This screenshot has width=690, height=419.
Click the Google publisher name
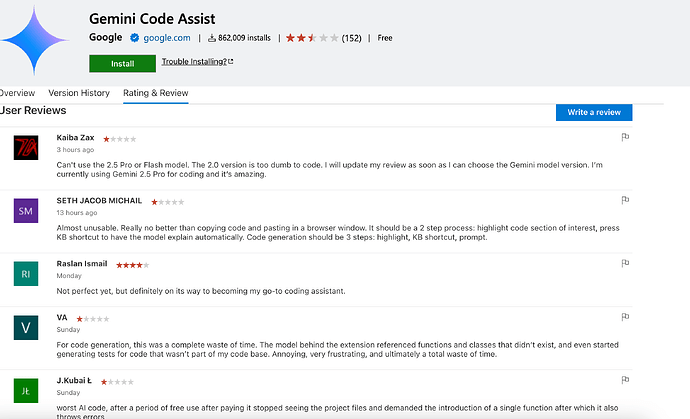[x=106, y=37]
